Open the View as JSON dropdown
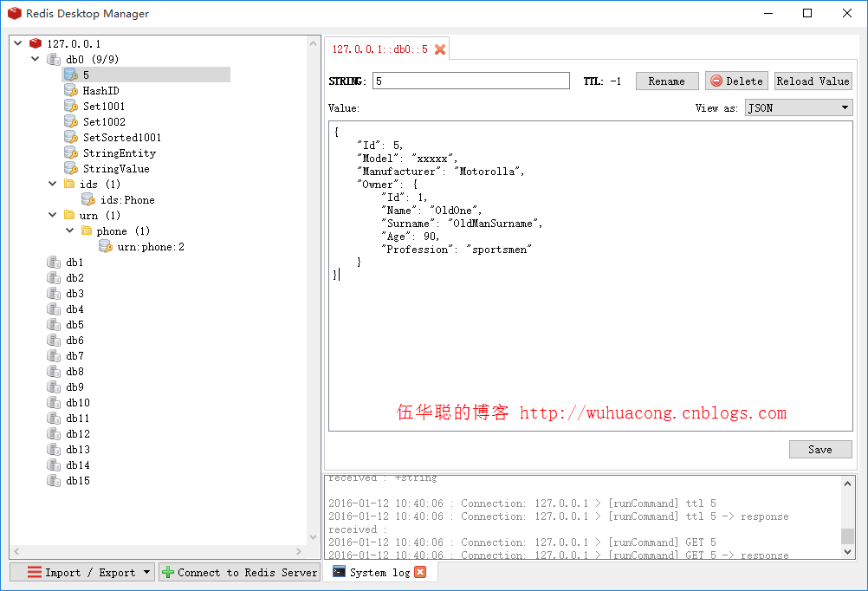This screenshot has width=868, height=591. 799,107
